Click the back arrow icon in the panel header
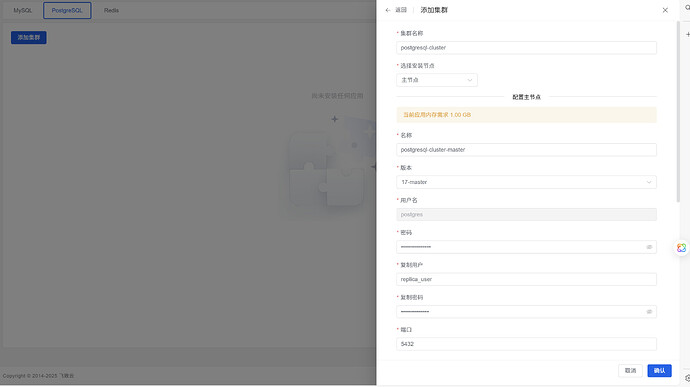Image resolution: width=690 pixels, height=387 pixels. 388,10
